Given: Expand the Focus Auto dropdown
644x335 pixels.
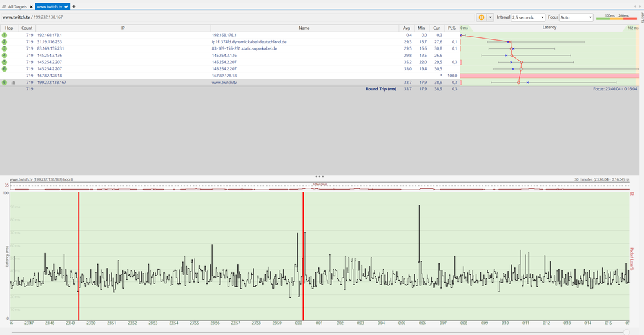Looking at the screenshot, I should coord(576,17).
